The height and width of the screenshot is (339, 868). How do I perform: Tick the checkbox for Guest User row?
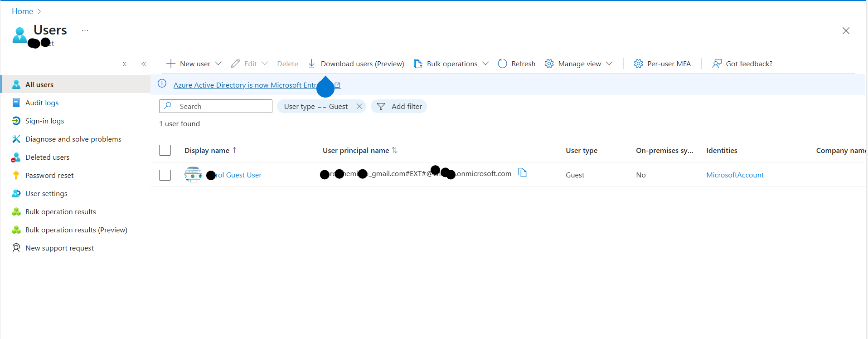click(165, 175)
